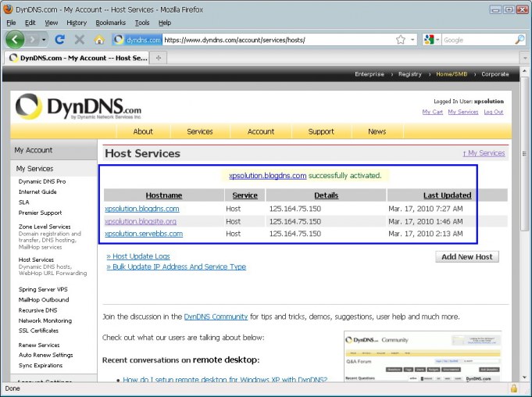The image size is (532, 397).
Task: Open Auto Renew Settings in the sidebar
Action: 46,355
